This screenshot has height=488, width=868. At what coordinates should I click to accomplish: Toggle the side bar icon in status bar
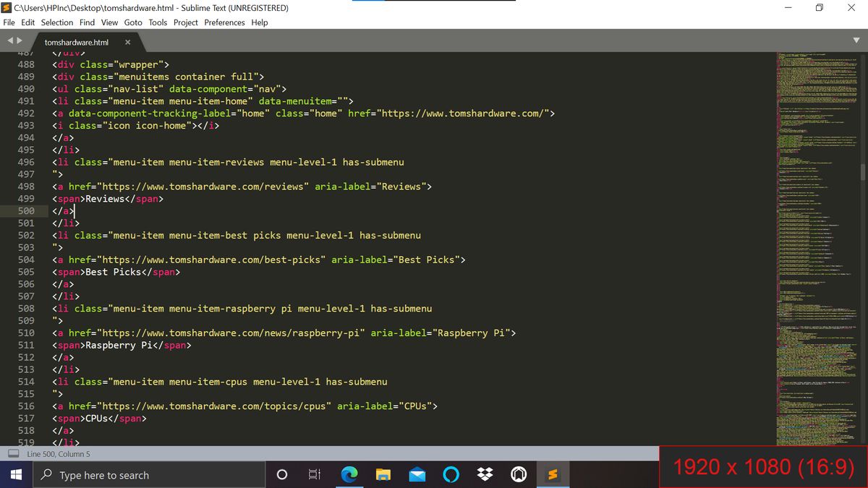[x=13, y=453]
